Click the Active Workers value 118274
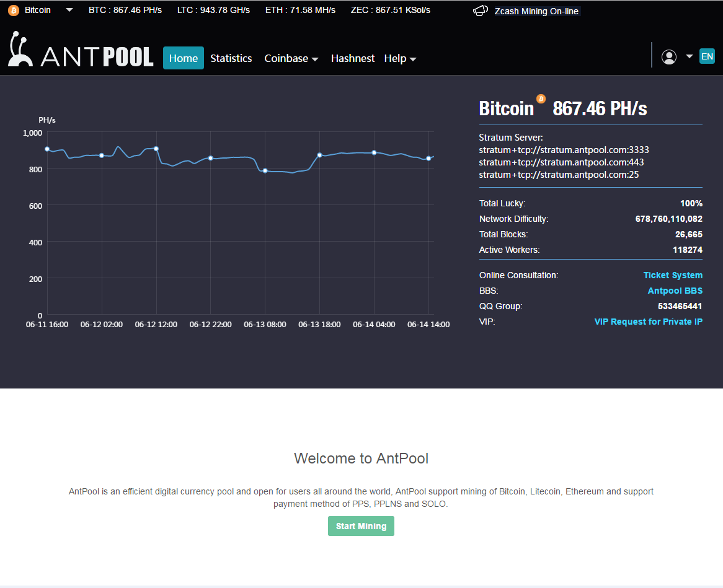Screen dimensions: 723x588 pos(688,250)
